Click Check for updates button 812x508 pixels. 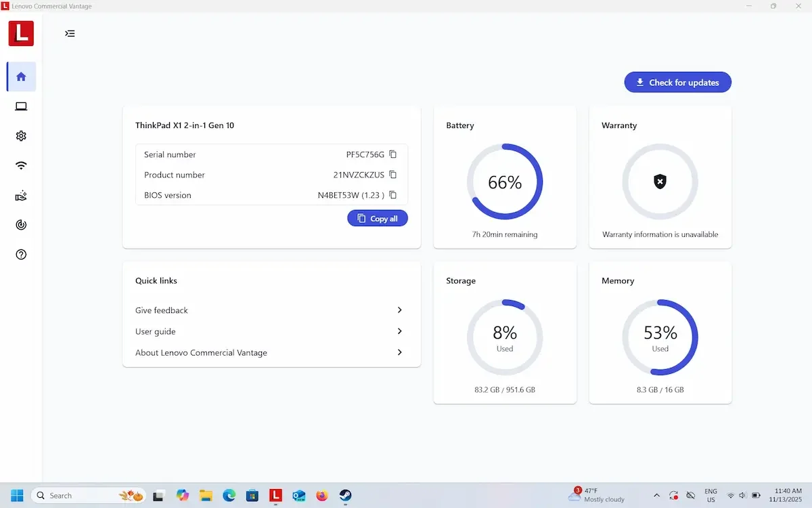[x=677, y=82]
